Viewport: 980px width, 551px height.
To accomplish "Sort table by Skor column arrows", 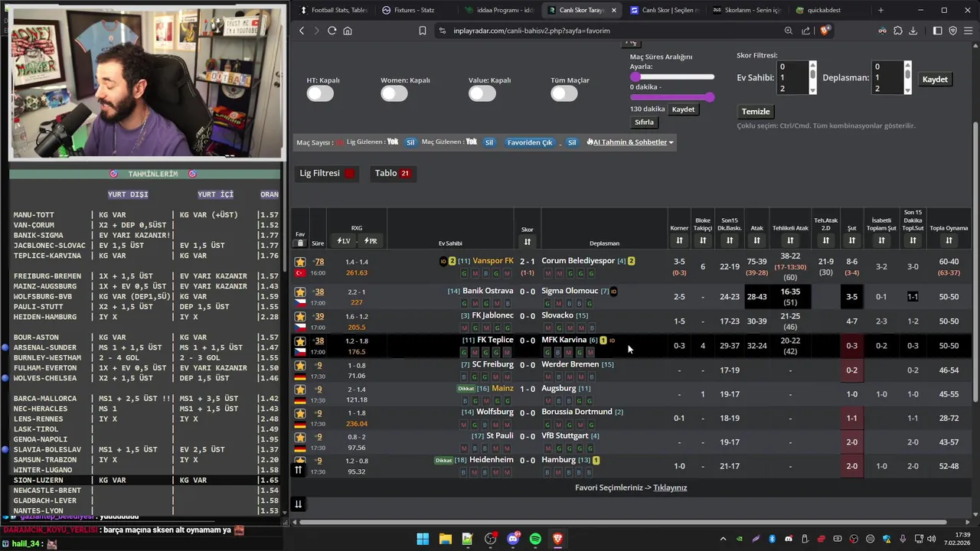I will click(527, 242).
